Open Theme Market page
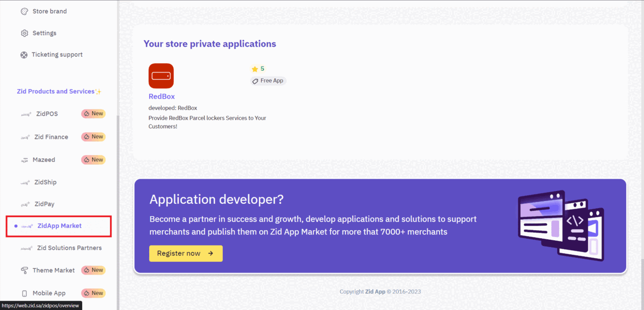This screenshot has width=644, height=310. [54, 270]
